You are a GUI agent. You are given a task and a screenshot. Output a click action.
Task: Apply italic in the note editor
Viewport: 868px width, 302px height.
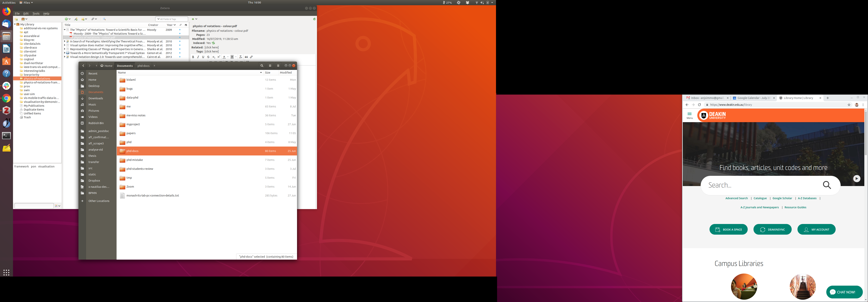[x=198, y=57]
